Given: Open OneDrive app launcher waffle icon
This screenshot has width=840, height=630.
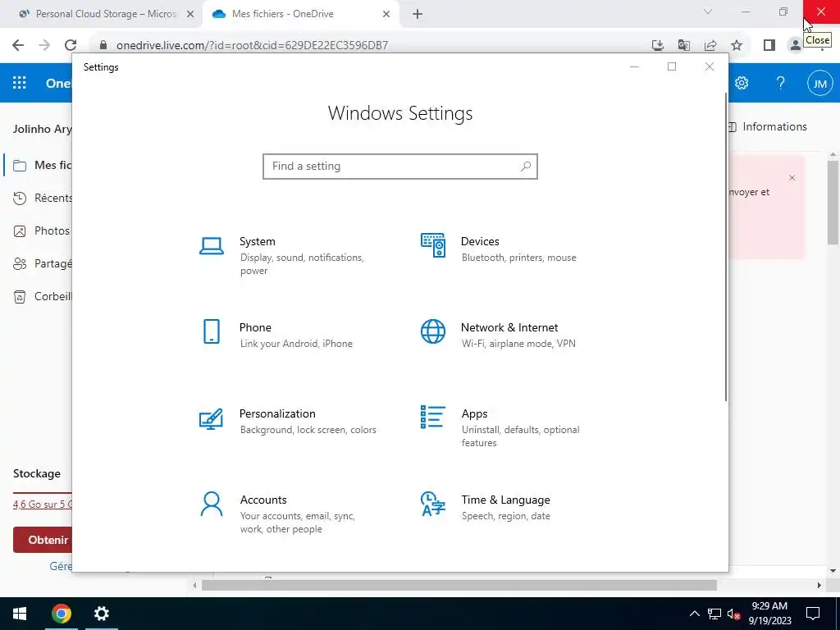Looking at the screenshot, I should [x=20, y=83].
